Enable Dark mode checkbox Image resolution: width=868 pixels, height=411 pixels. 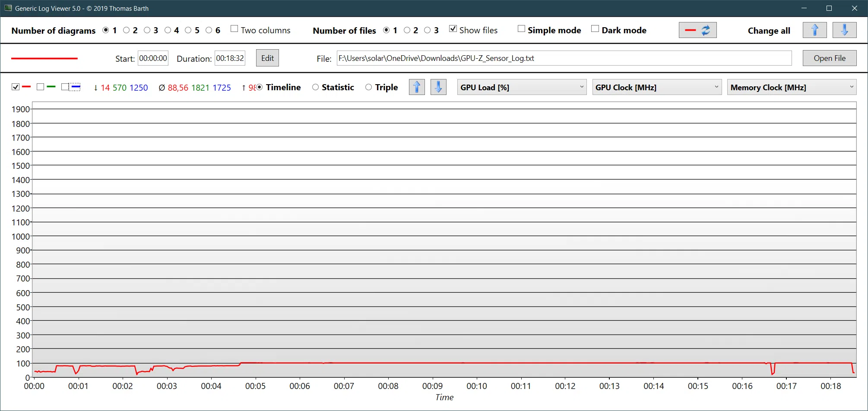tap(595, 29)
